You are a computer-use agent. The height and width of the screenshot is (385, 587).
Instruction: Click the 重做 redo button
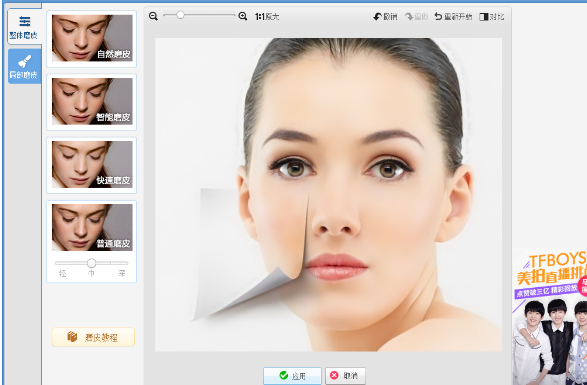[416, 17]
